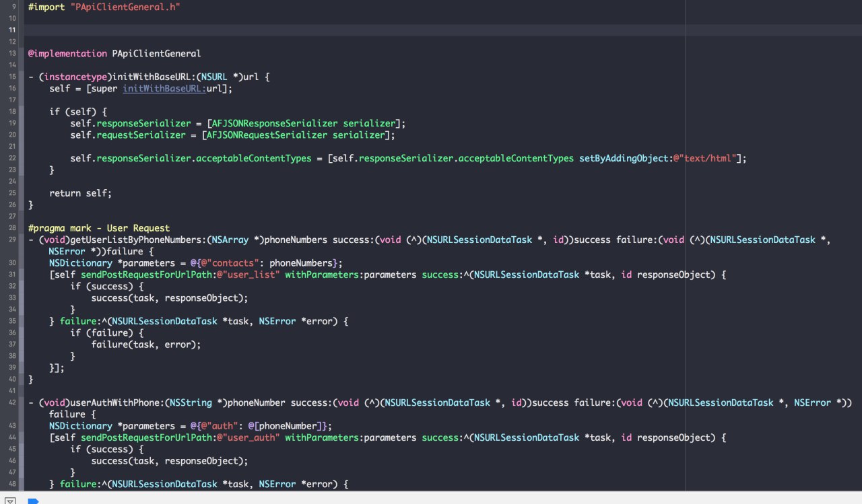Click gutter line number 29
This screenshot has width=862, height=504.
(12, 240)
